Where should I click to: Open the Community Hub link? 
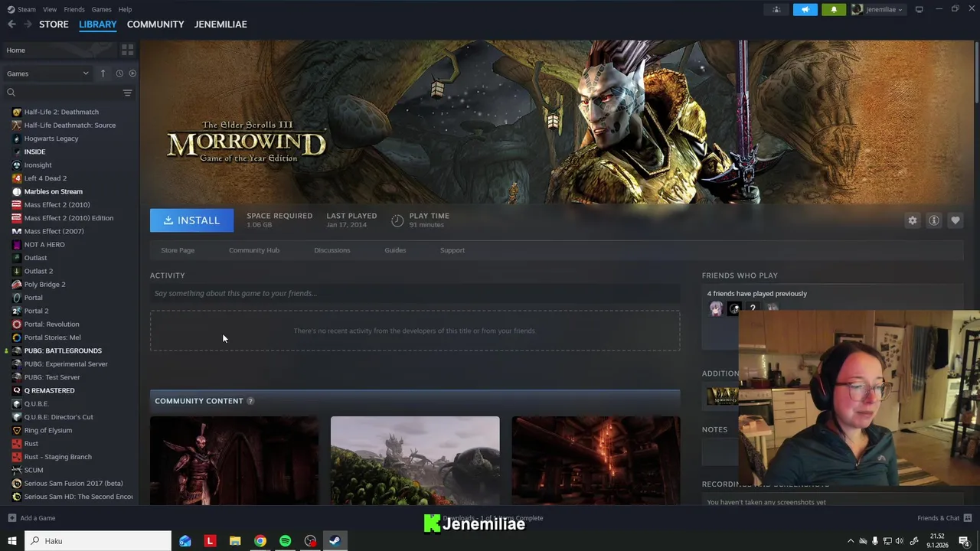click(x=254, y=250)
